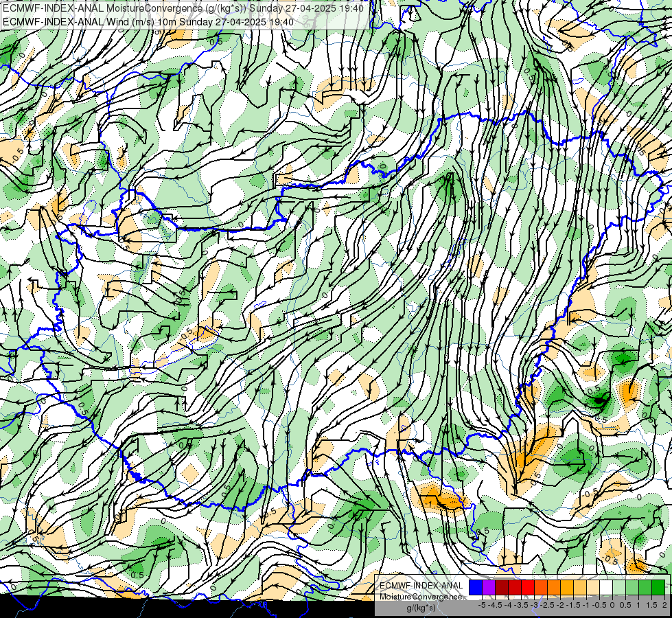Click the dark red swatch between -4.5 and -4
Image resolution: width=672 pixels, height=618 pixels.
point(502,588)
